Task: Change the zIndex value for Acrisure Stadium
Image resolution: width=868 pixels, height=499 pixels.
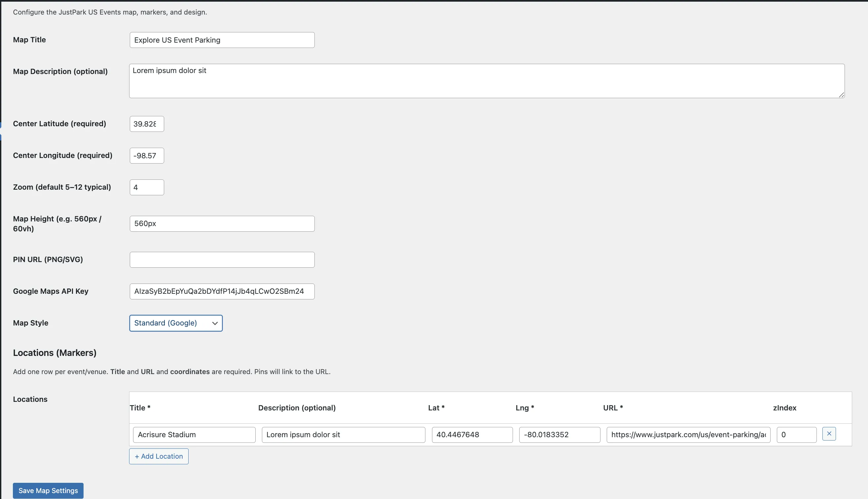Action: tap(796, 434)
